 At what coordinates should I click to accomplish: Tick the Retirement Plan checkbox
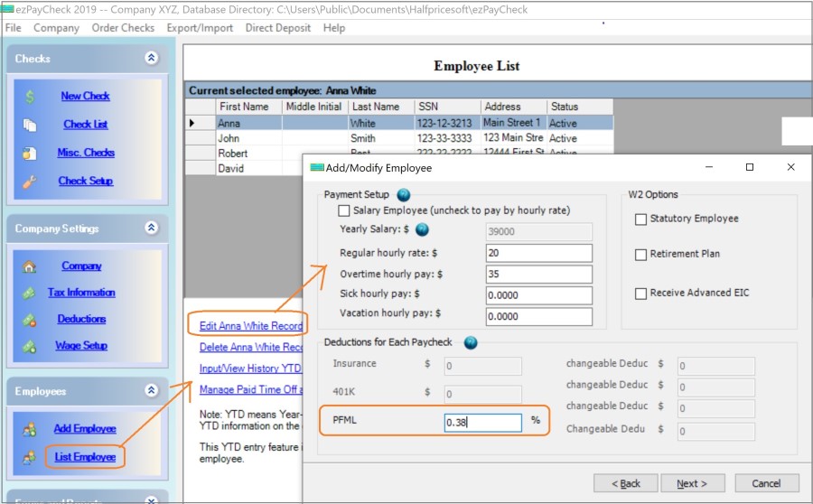tap(640, 255)
